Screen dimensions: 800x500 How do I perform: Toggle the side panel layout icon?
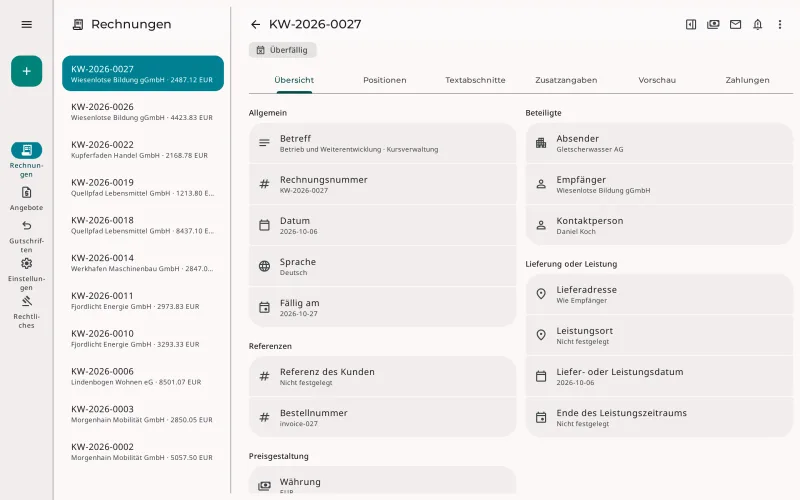(x=691, y=24)
